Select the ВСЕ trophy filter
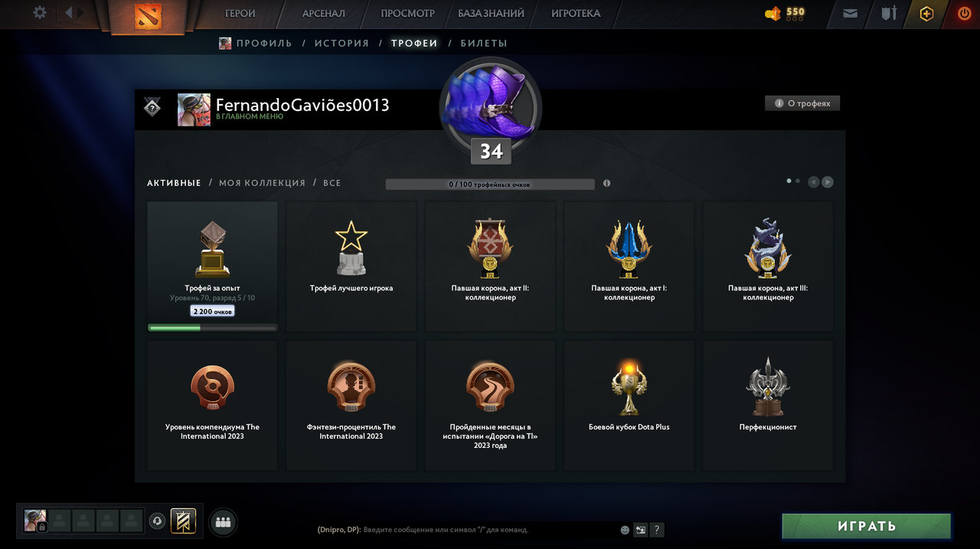Image resolution: width=980 pixels, height=549 pixels. pos(332,183)
